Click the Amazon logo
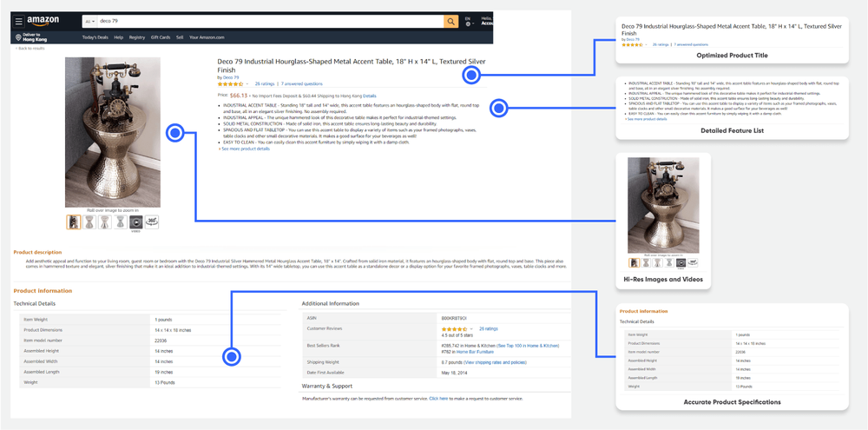This screenshot has height=430, width=868. 43,21
